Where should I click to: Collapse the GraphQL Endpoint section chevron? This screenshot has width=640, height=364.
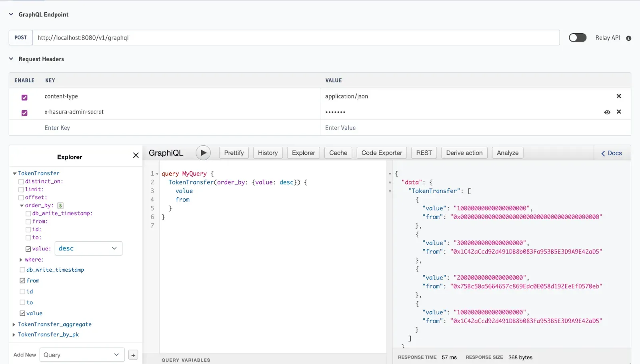pos(11,14)
